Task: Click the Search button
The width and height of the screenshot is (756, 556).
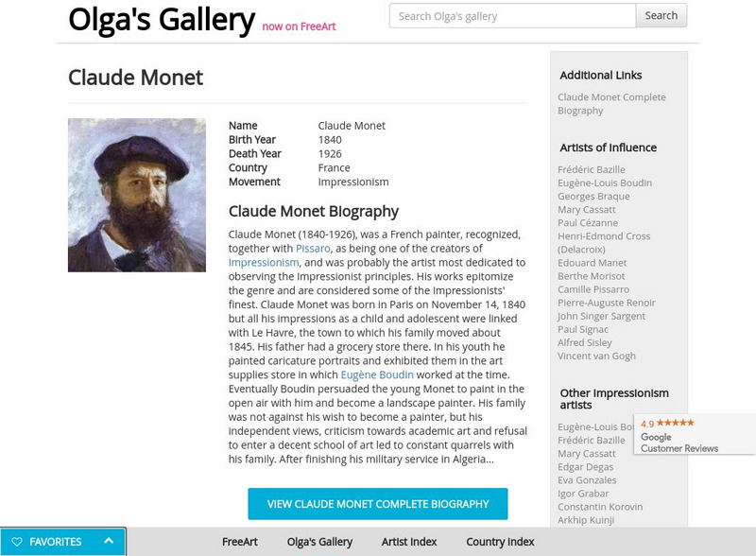Action: [661, 15]
